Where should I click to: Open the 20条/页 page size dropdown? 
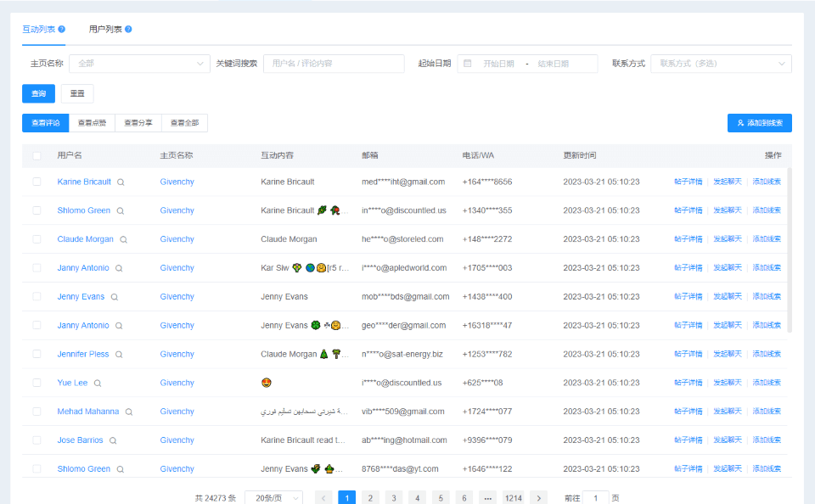(x=273, y=498)
